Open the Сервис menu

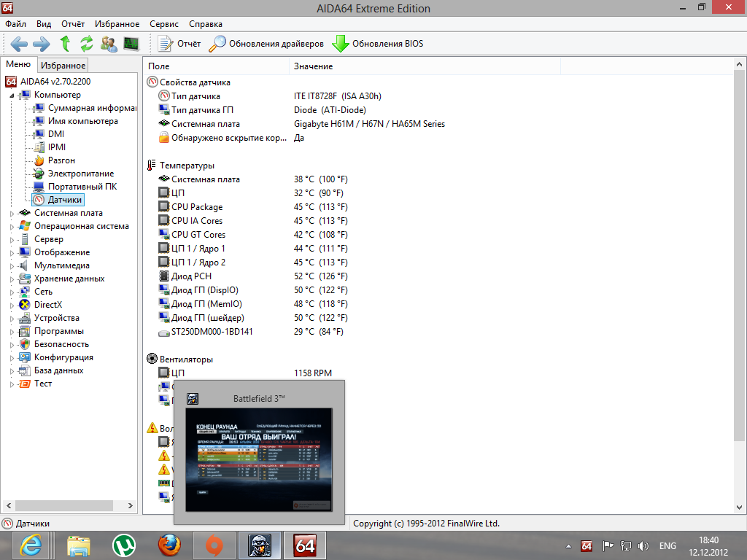point(164,24)
